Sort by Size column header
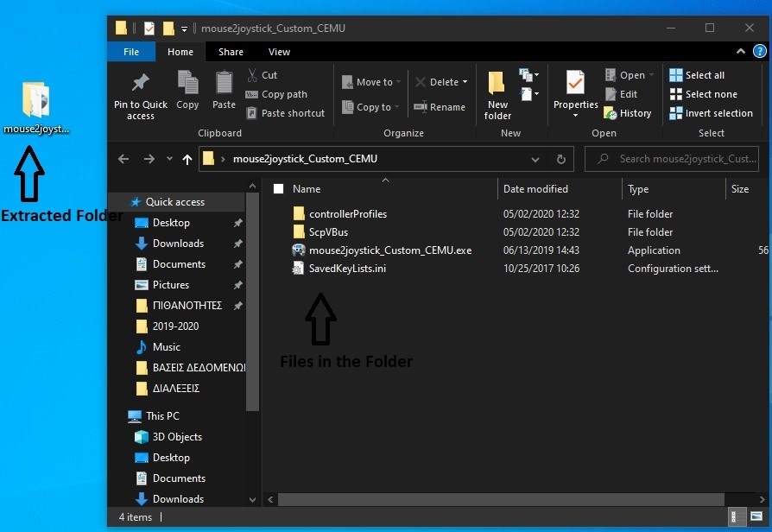Image resolution: width=772 pixels, height=532 pixels. (x=740, y=188)
